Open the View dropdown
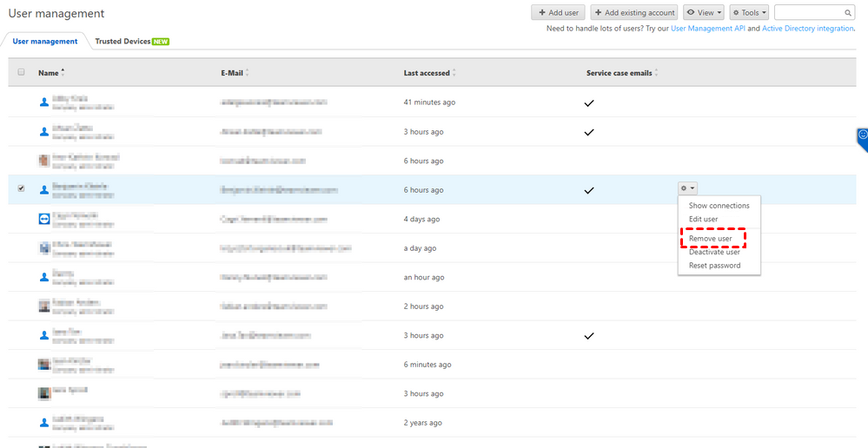The width and height of the screenshot is (868, 448). tap(704, 13)
